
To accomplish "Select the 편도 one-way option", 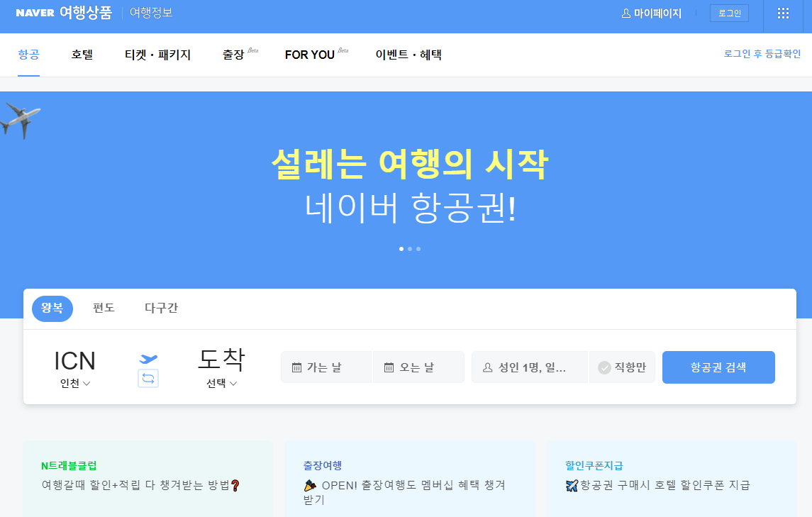I will click(x=104, y=308).
